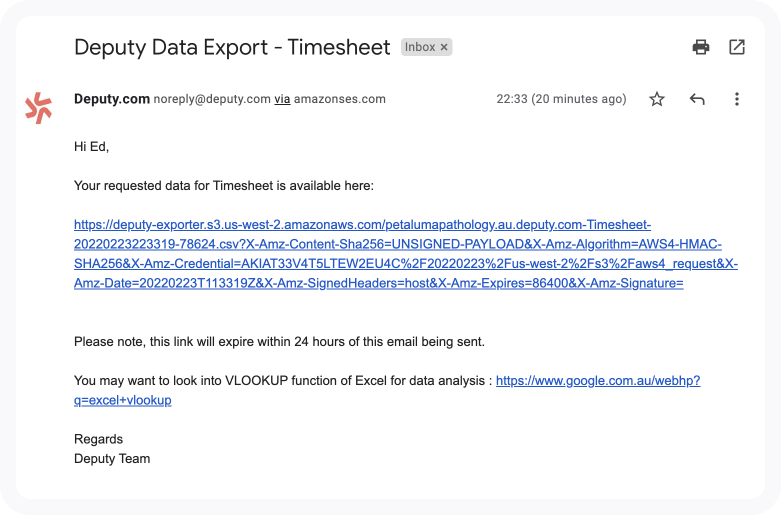Select the "Your requested data for Timesheet" line
The height and width of the screenshot is (515, 781).
pyautogui.click(x=224, y=186)
